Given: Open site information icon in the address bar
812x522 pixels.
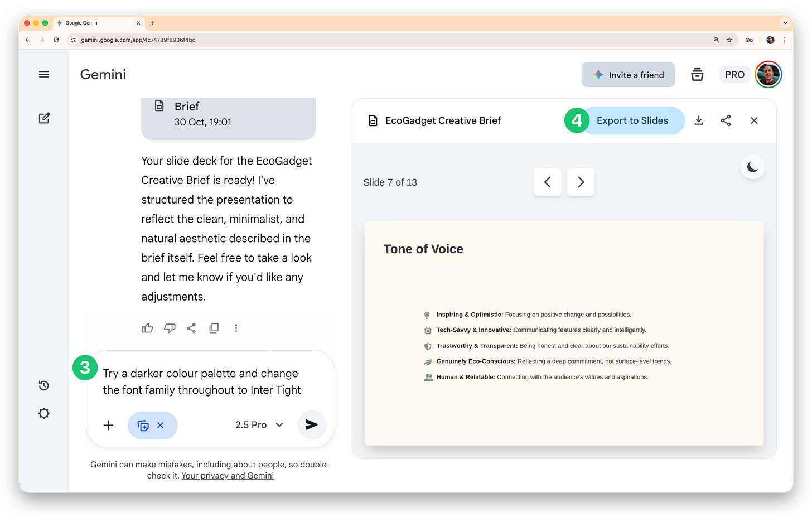Looking at the screenshot, I should pyautogui.click(x=73, y=40).
